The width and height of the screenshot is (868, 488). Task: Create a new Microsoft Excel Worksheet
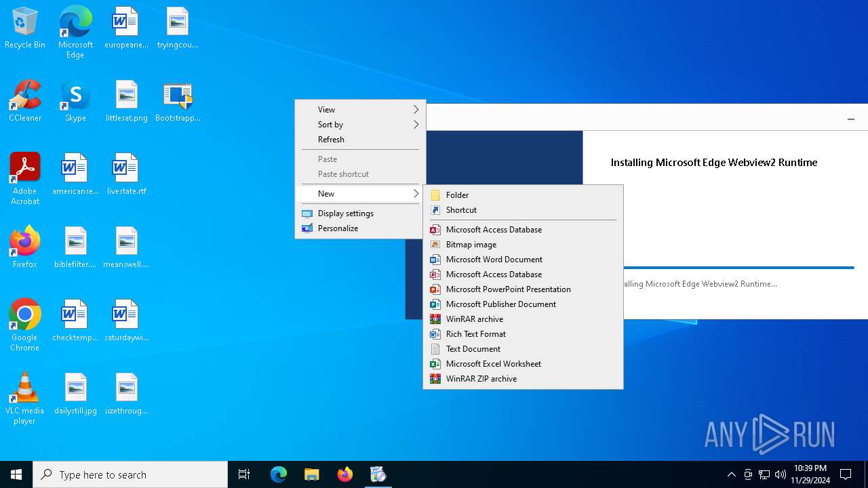(x=523, y=364)
